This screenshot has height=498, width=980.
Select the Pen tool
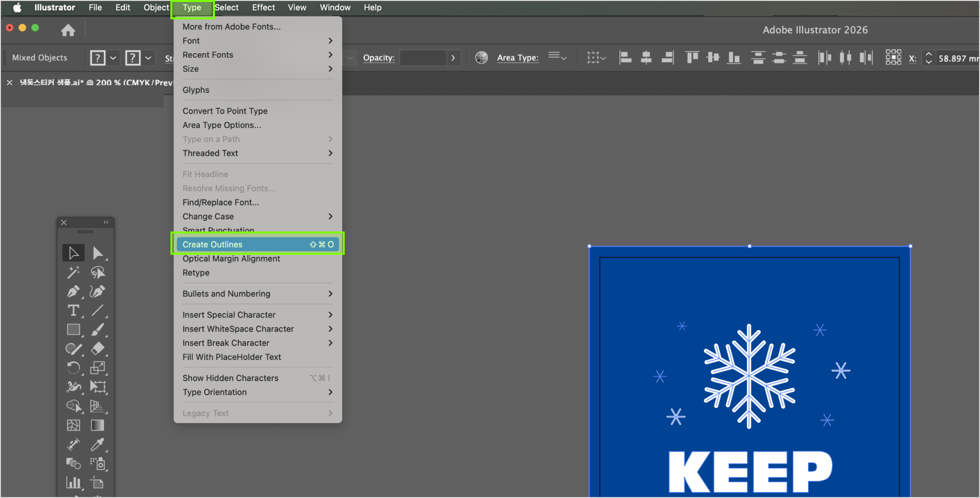(x=73, y=291)
